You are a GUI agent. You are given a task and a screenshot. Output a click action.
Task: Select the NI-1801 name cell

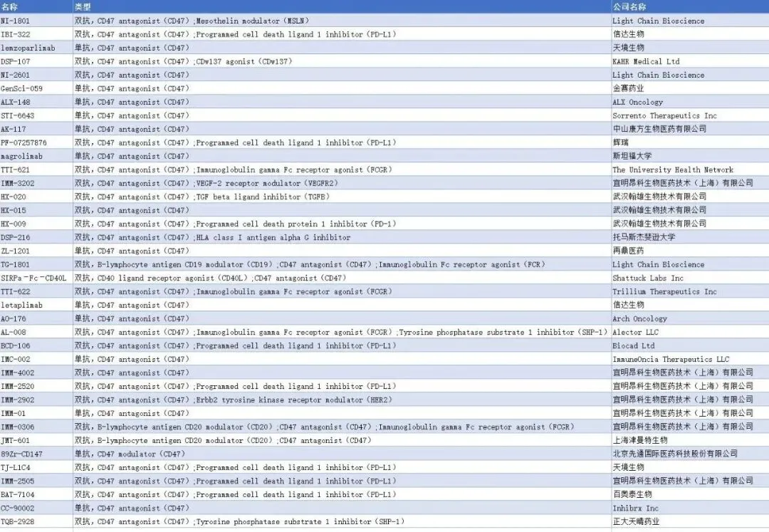36,21
